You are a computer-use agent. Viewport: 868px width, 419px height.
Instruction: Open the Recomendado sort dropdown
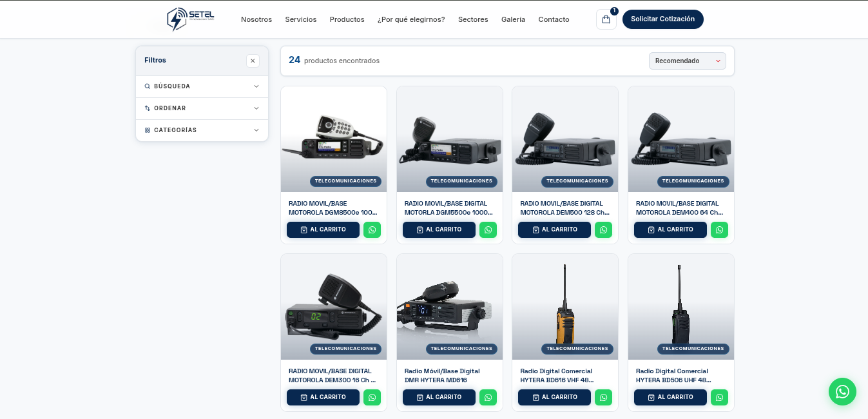(687, 61)
